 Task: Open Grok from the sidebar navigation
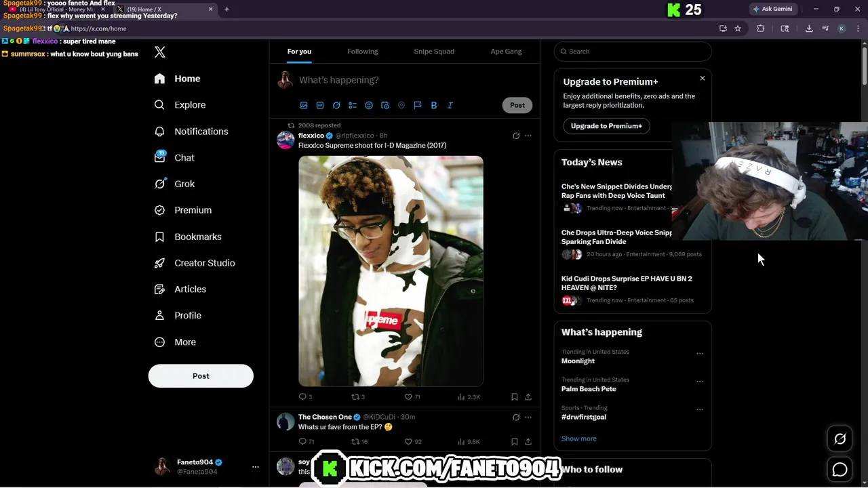[x=174, y=184]
